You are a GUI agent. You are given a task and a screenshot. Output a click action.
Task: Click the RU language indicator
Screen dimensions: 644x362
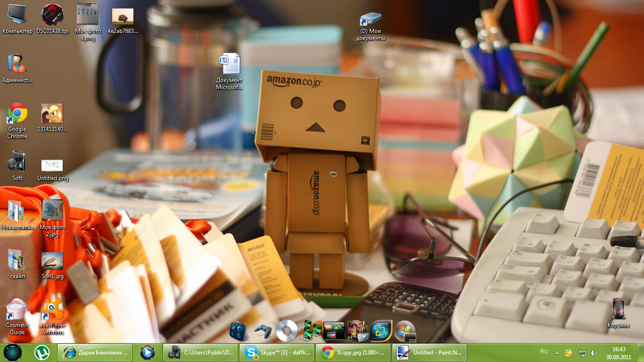point(544,352)
